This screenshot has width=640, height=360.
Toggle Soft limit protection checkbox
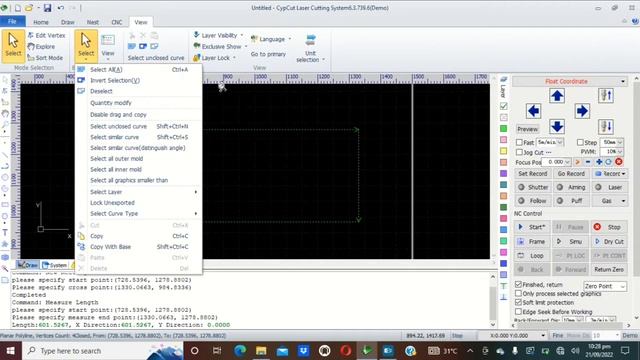(518, 302)
